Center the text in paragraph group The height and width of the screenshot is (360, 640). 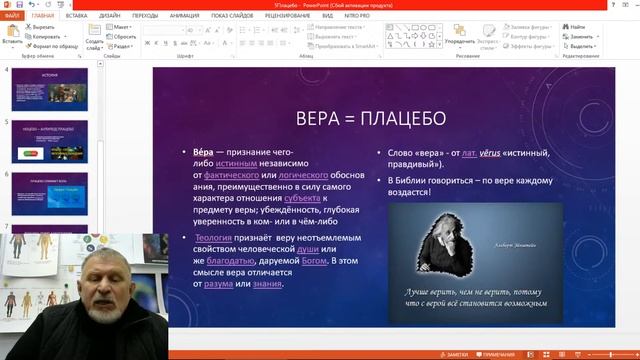point(252,43)
